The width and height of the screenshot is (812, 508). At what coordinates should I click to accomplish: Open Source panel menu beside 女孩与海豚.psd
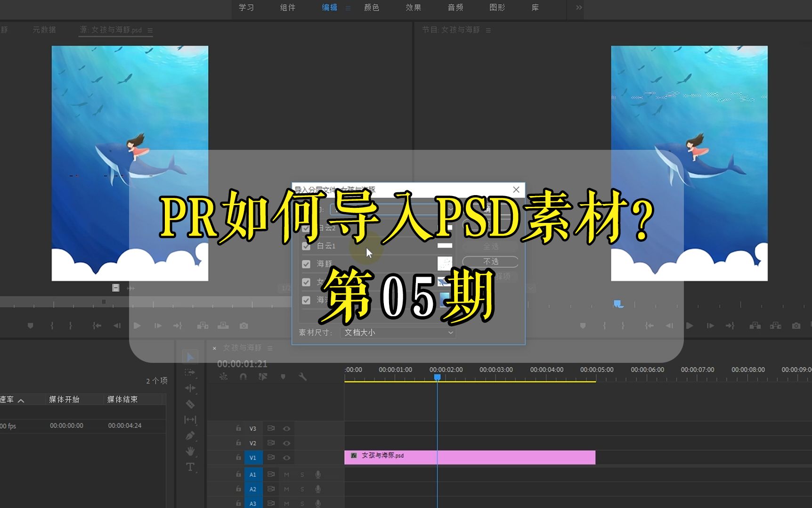tap(150, 30)
